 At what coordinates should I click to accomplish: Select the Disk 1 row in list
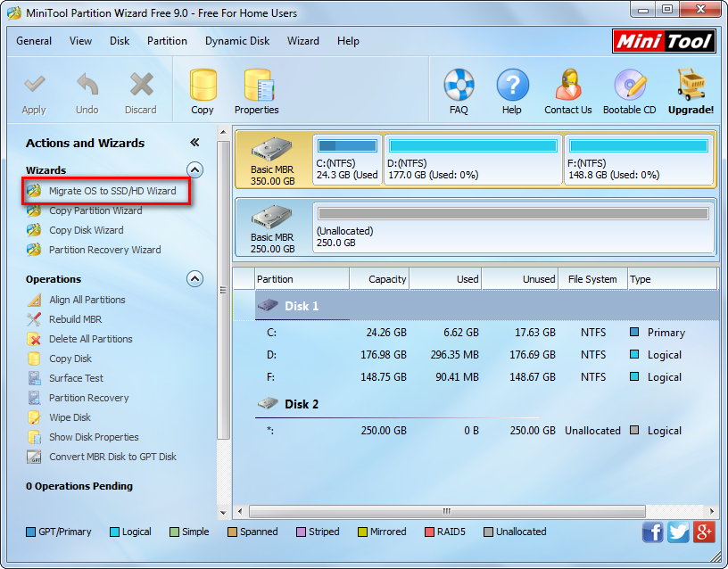[476, 306]
